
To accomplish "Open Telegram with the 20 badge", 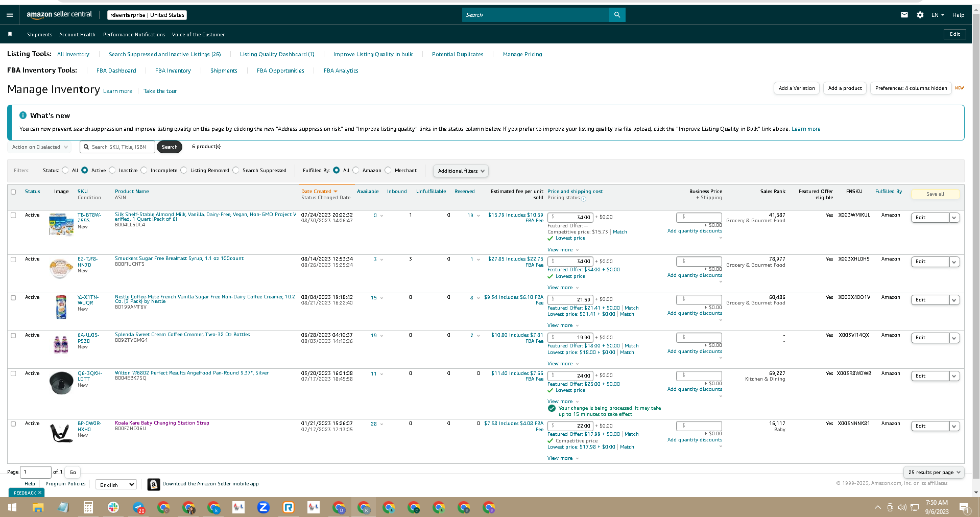I will (138, 507).
